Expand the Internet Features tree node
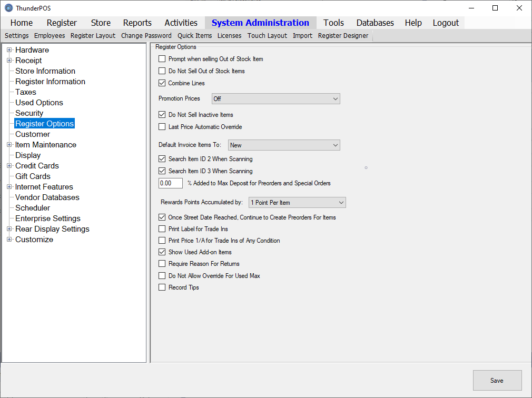The image size is (532, 398). (9, 187)
